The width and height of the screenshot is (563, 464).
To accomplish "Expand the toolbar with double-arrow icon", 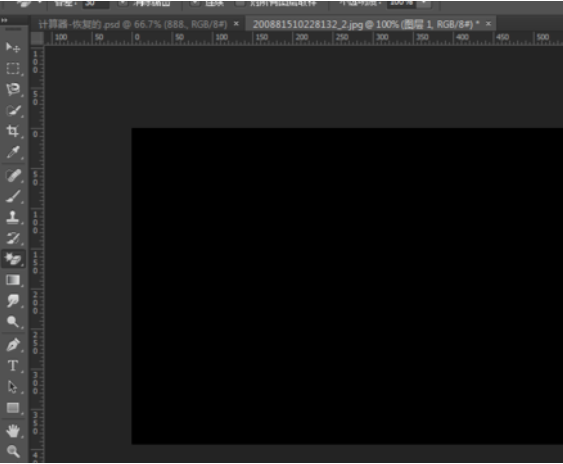I will point(4,20).
